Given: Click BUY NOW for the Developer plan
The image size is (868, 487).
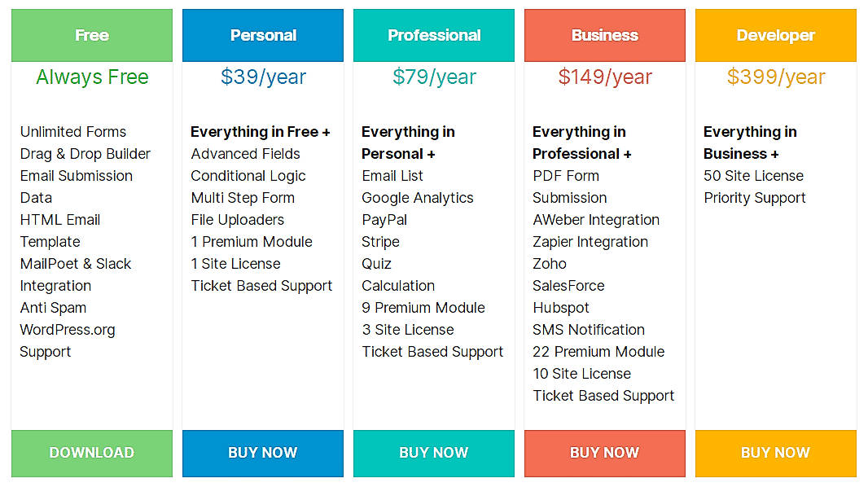Looking at the screenshot, I should (775, 453).
